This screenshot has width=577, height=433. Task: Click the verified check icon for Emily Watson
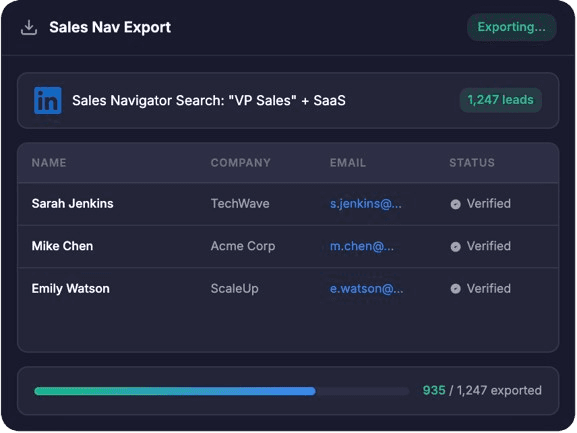pyautogui.click(x=456, y=289)
